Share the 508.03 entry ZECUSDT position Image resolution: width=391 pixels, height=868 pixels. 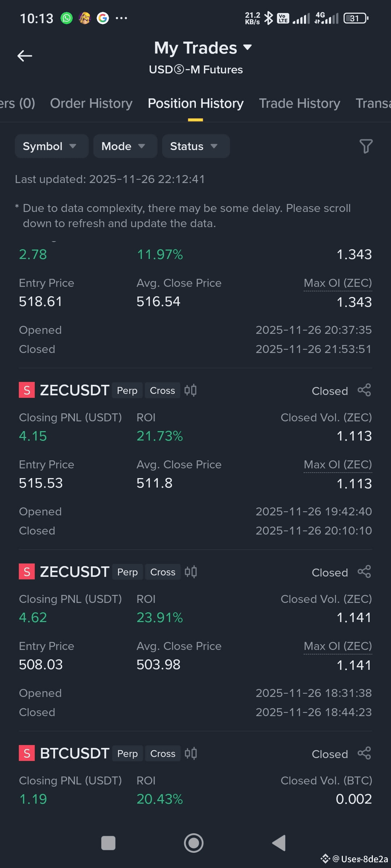(x=364, y=572)
